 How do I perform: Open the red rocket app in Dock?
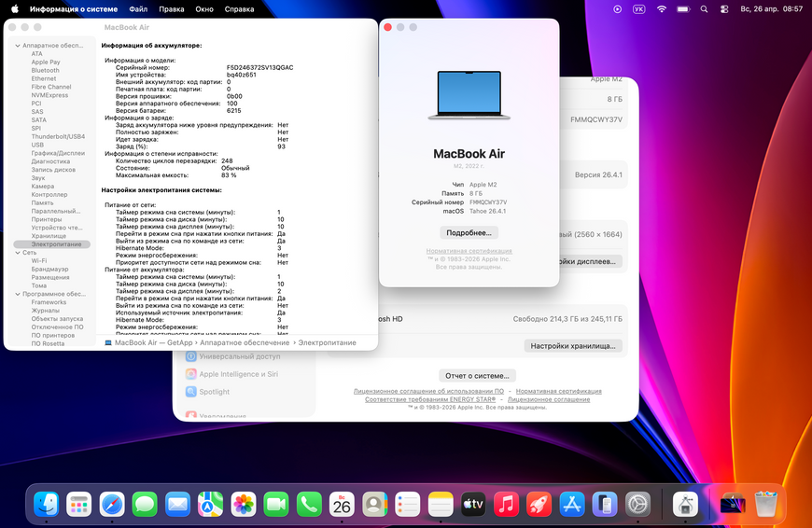(539, 504)
